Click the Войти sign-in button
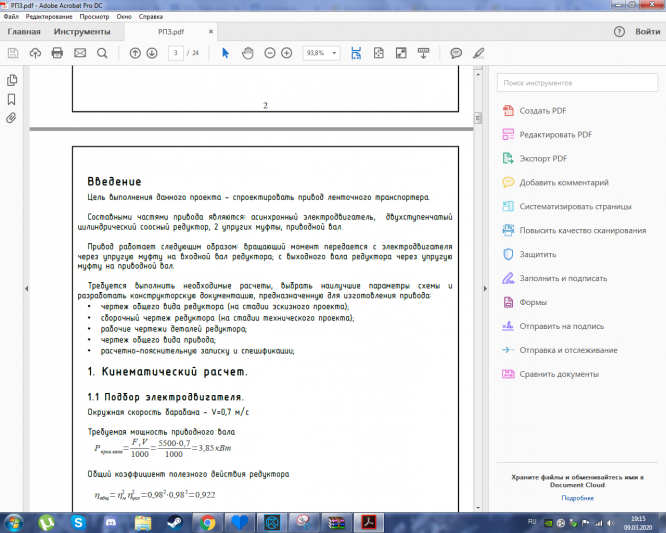This screenshot has width=666, height=533. (648, 31)
